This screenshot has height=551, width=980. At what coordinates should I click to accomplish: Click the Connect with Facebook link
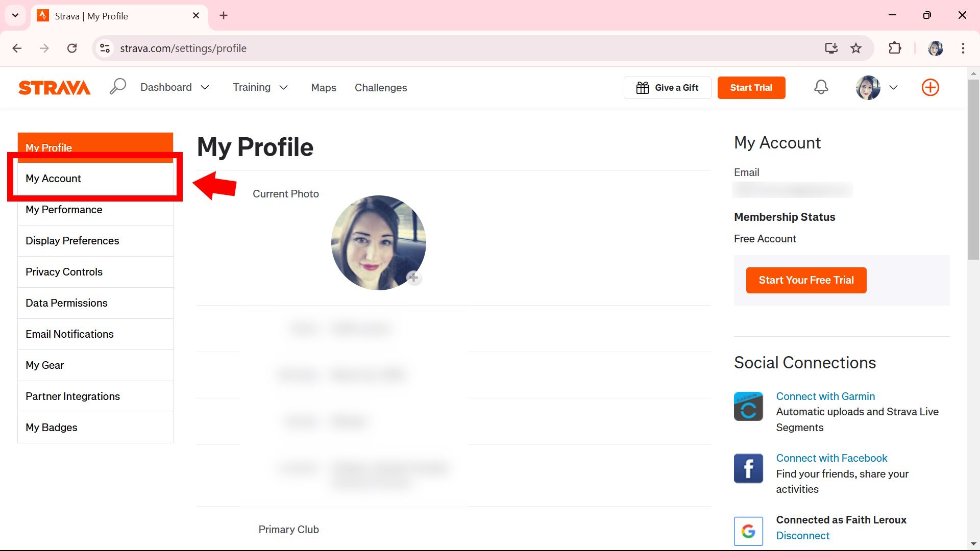click(x=832, y=458)
